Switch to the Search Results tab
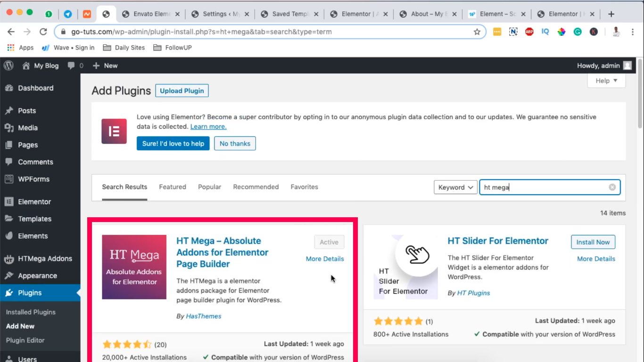The width and height of the screenshot is (644, 362). 124,187
